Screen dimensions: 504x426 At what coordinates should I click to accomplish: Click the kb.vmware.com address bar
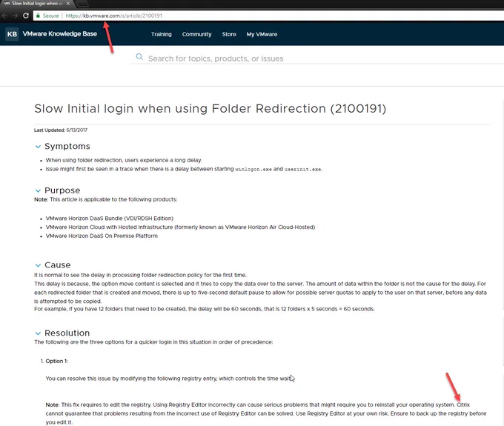(268, 16)
